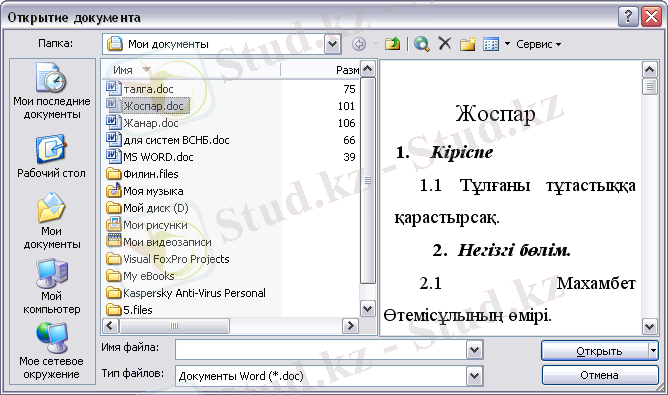Click the Открыть button
Image resolution: width=668 pixels, height=395 pixels.
tap(595, 351)
